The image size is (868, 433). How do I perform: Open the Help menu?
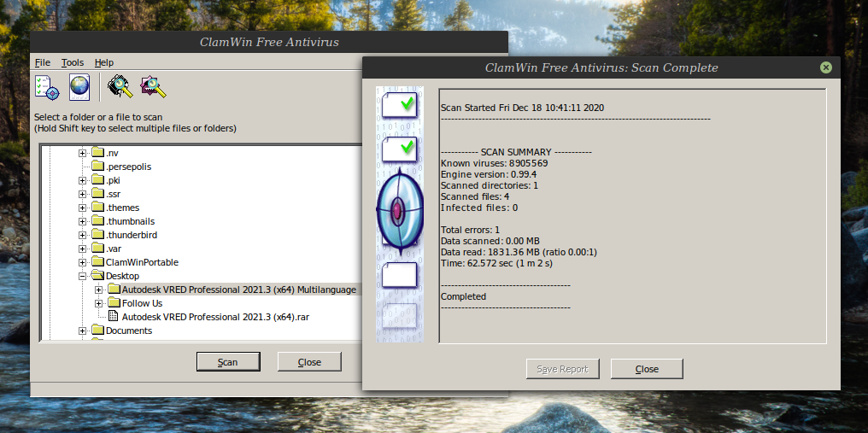(104, 62)
